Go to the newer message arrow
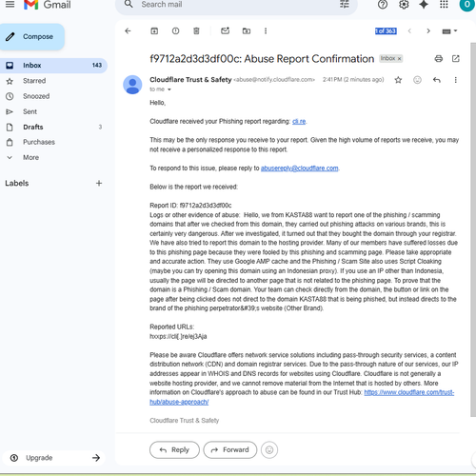 (409, 30)
